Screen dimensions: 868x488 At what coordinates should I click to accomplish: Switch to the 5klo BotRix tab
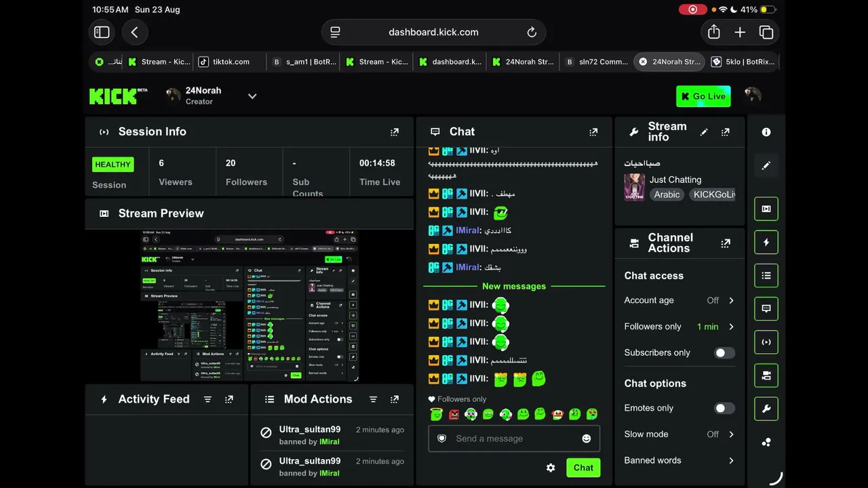point(743,62)
